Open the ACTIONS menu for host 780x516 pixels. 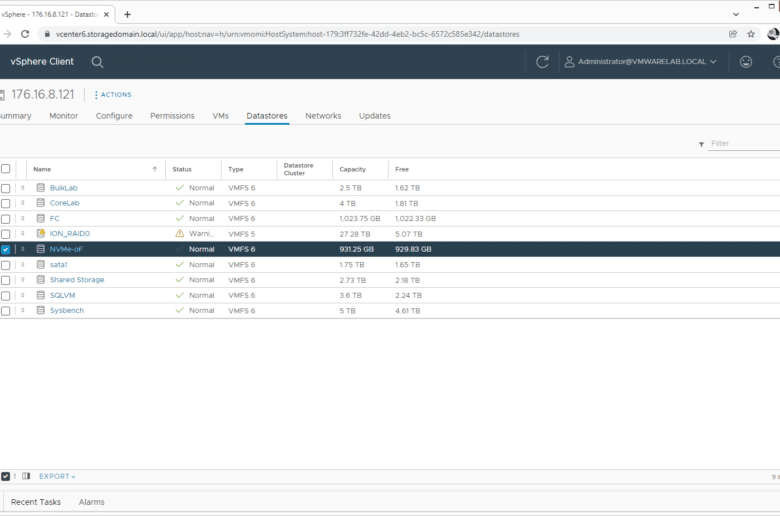[x=113, y=95]
